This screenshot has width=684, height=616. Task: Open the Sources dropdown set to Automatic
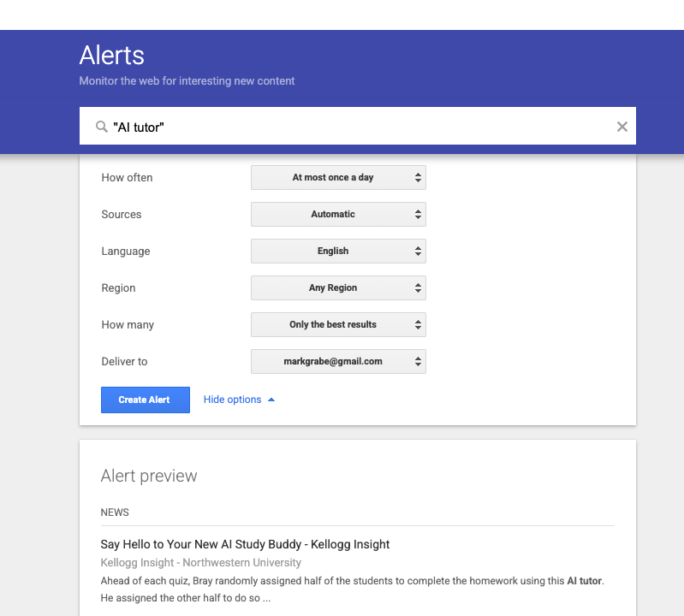point(337,215)
